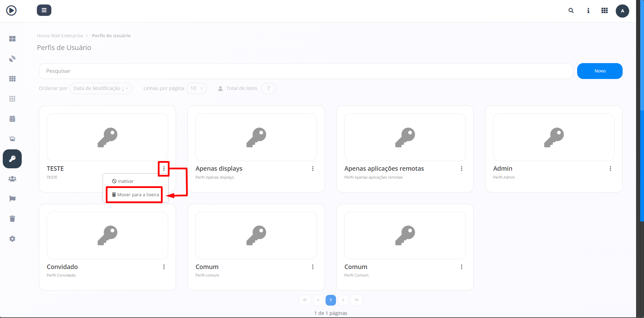Expand the 'Linhas por página' dropdown

pyautogui.click(x=197, y=88)
